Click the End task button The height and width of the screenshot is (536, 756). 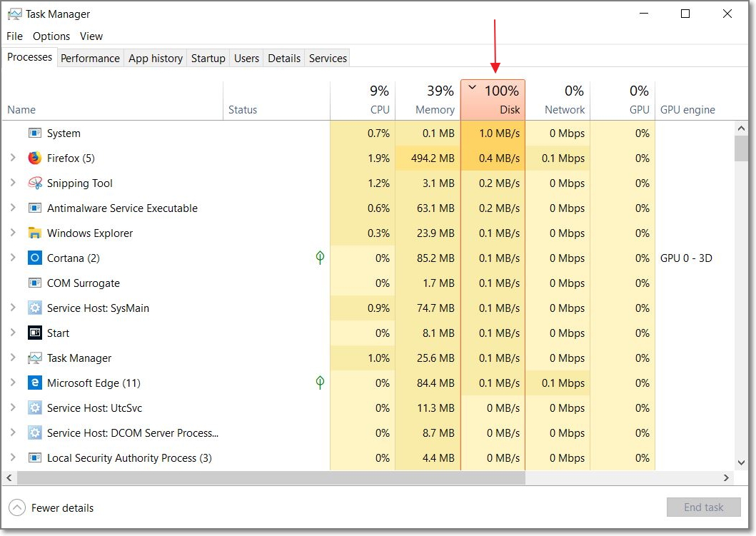(x=703, y=507)
